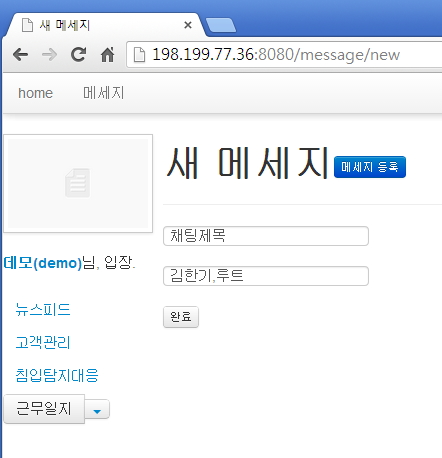Focus the 김한기,루트 recipients field
The width and height of the screenshot is (442, 458).
(x=266, y=276)
